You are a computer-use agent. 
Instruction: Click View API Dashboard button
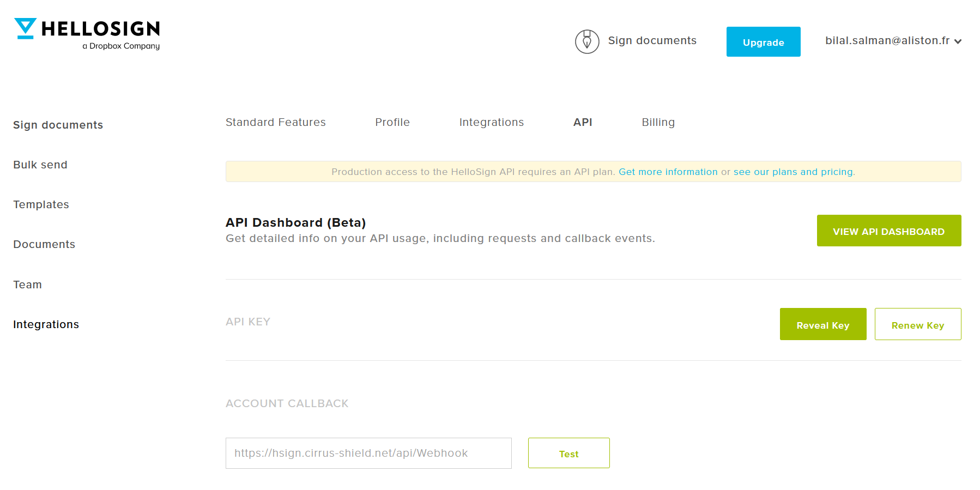tap(888, 231)
